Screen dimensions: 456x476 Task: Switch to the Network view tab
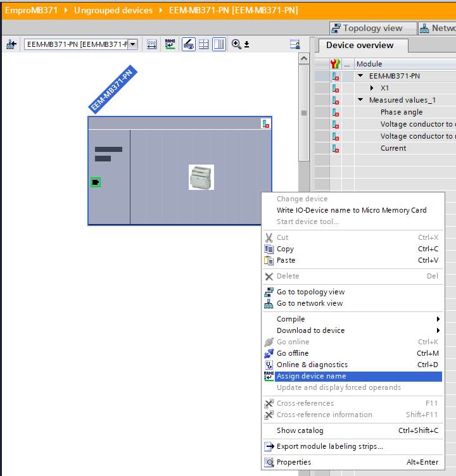pos(437,28)
